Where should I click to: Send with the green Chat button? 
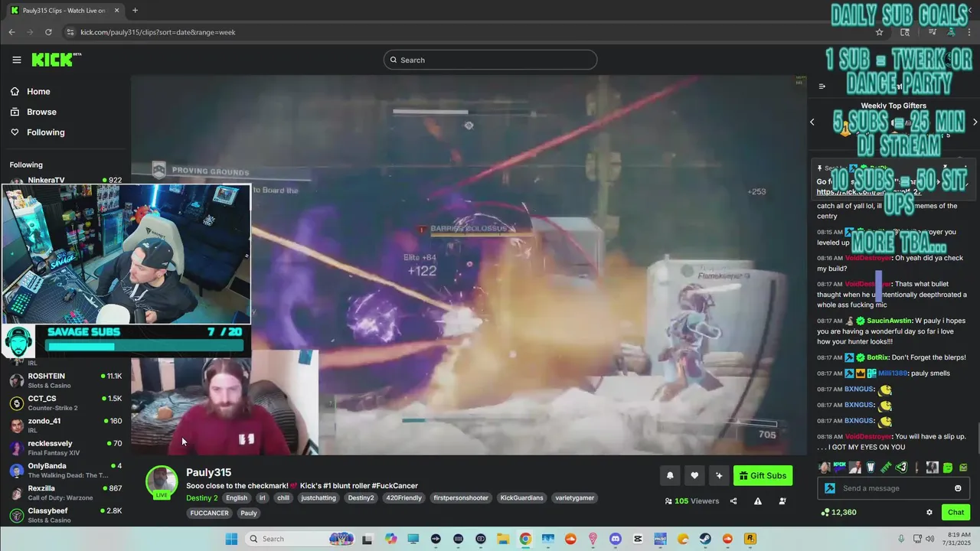coord(956,512)
